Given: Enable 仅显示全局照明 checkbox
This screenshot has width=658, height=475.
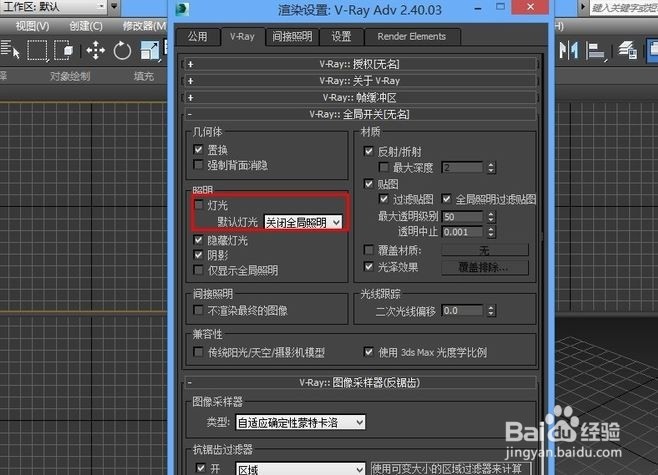Looking at the screenshot, I should (198, 270).
